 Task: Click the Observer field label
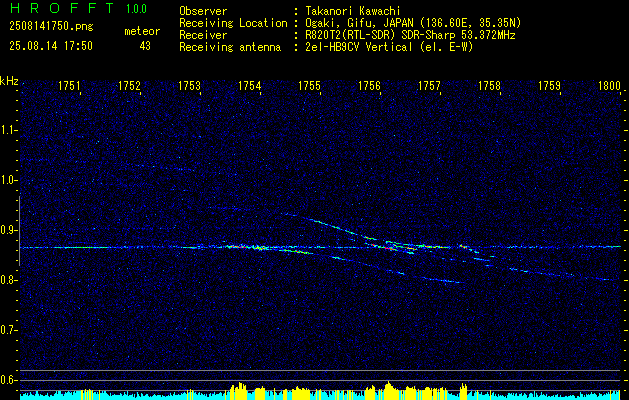click(203, 11)
